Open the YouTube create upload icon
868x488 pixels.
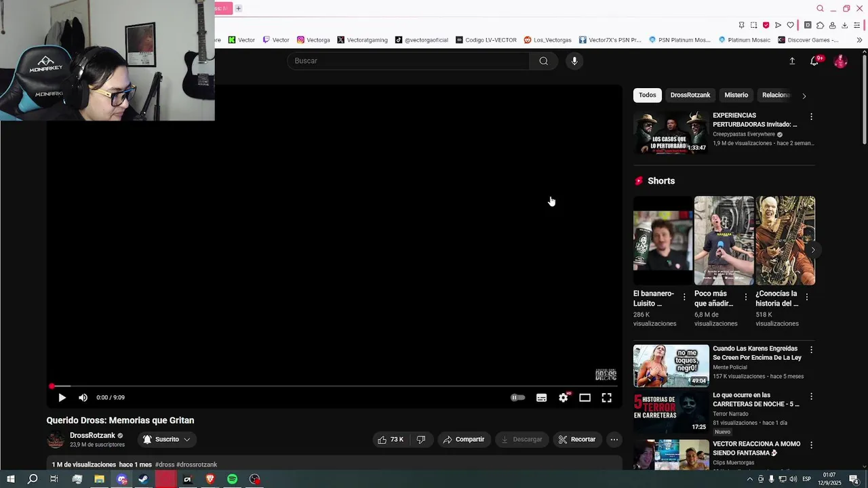[792, 61]
